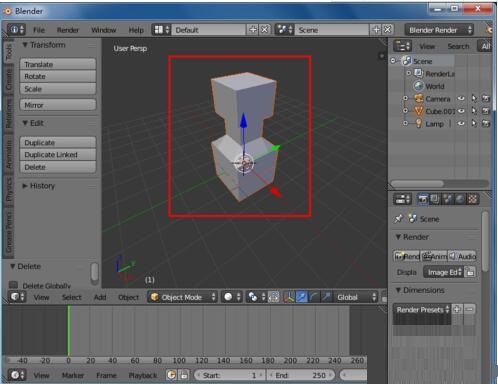498x384 pixels.
Task: Click the Cube.001 mesh icon in outliner
Action: tap(418, 111)
